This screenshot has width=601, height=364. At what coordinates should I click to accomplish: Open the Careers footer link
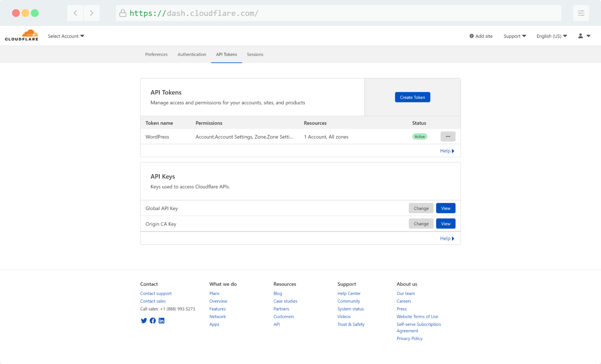click(x=404, y=301)
